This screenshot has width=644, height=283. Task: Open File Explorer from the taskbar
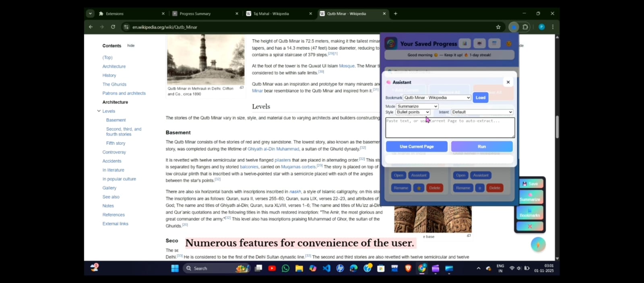[299, 268]
